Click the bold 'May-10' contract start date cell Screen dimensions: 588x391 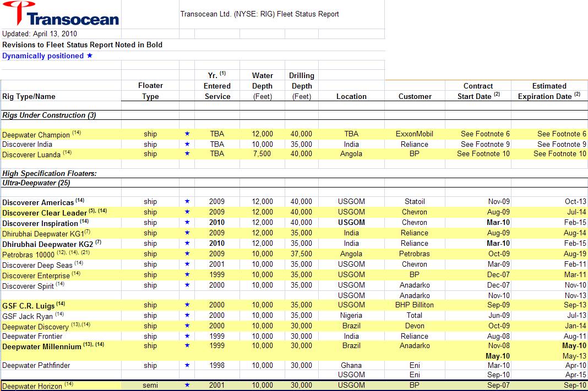[498, 356]
